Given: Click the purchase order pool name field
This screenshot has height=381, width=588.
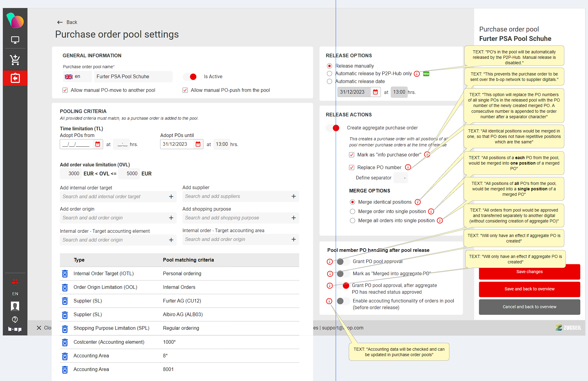Looking at the screenshot, I should pos(133,77).
